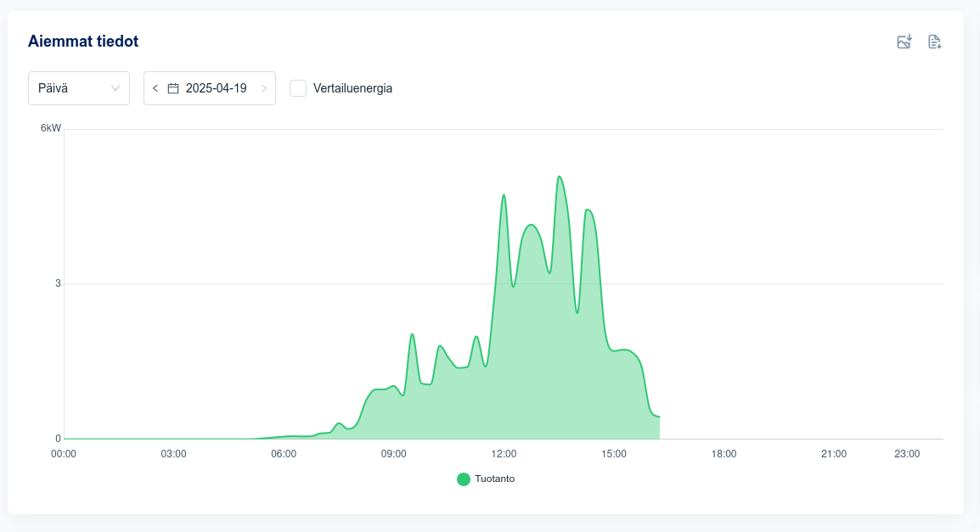Click the Vertailuenergia label text
This screenshot has width=980, height=532.
(x=352, y=88)
